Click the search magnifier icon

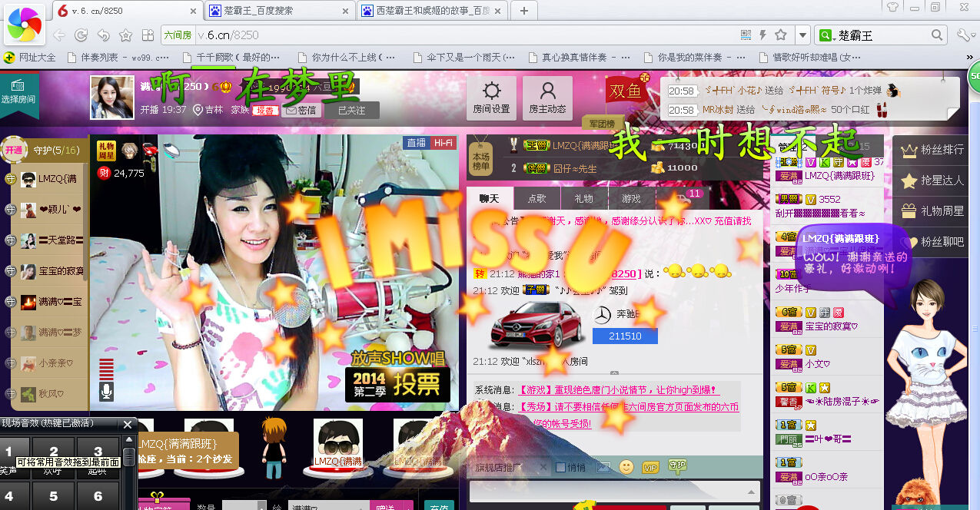pos(938,35)
